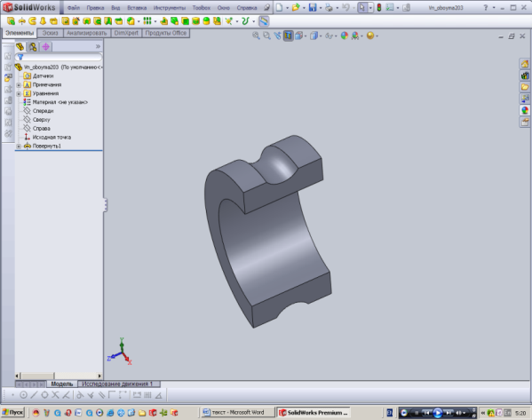Select the curves tool icon
This screenshot has width=532, height=420.
(x=245, y=21)
